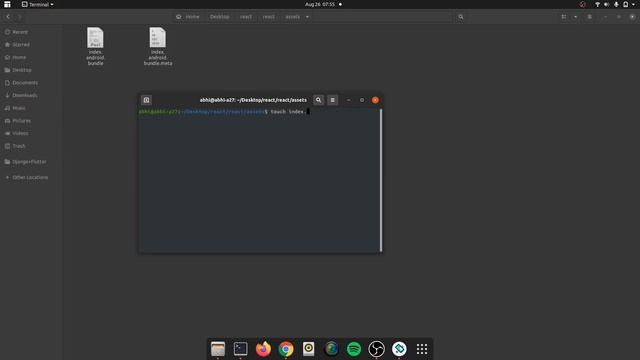Screen dimensions: 640x360
Task: Open a new terminal tab button
Action: (146, 100)
